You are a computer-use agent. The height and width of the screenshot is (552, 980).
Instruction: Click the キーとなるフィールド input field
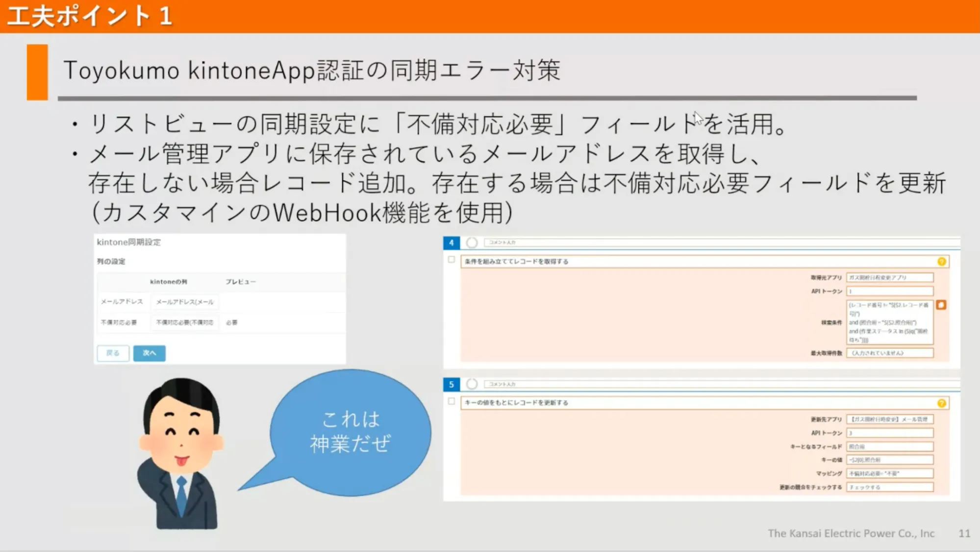pyautogui.click(x=889, y=447)
